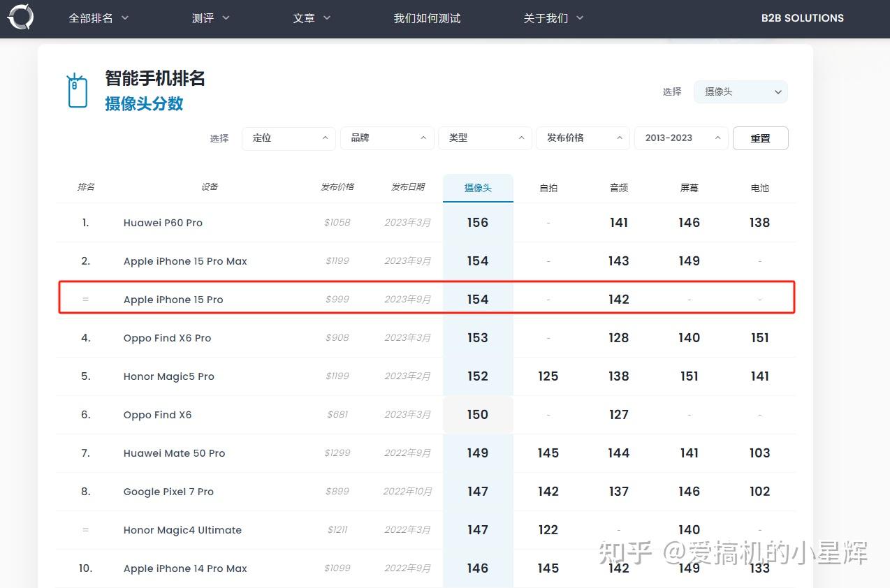The image size is (890, 588).
Task: Click the smartphone icon beside 智能手机排名 title
Action: 77,89
